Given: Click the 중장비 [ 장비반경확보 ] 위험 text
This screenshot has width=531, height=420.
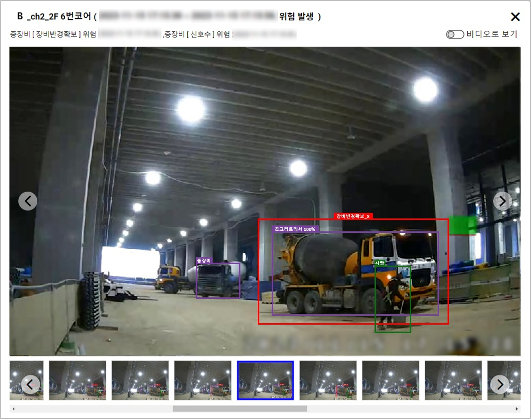Looking at the screenshot, I should [53, 34].
